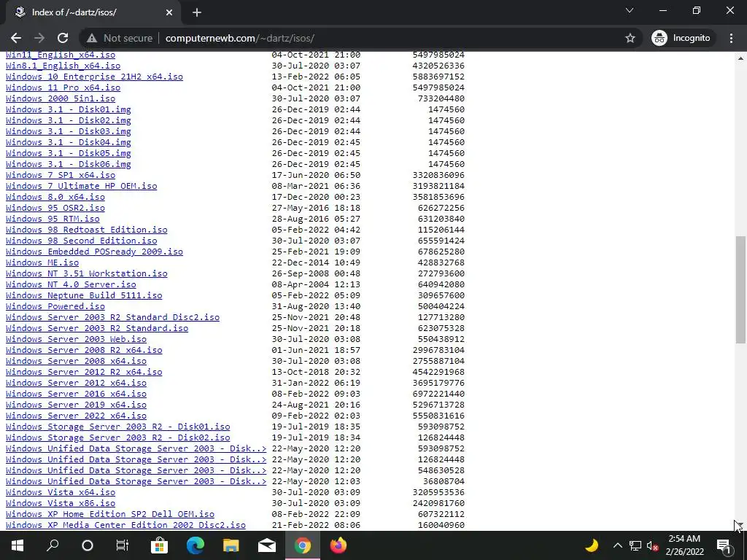This screenshot has height=560, width=747.
Task: Download Windows Server 2003 R2 Standard Disc2.iso
Action: coord(112,318)
